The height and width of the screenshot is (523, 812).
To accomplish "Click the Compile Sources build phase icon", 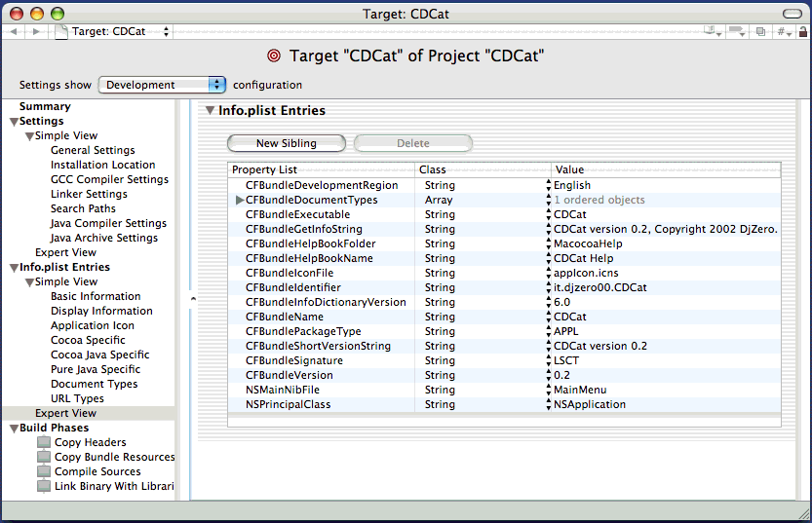I will coord(44,472).
